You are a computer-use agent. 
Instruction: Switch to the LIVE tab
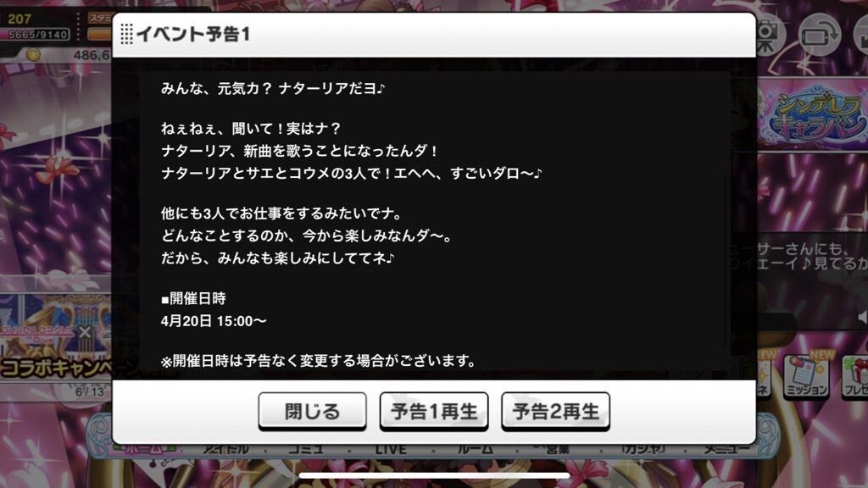point(391,449)
